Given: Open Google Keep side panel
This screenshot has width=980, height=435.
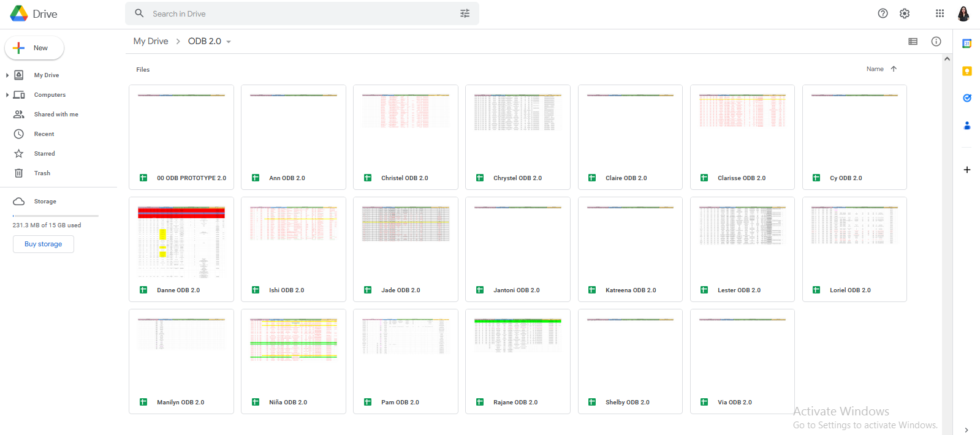Looking at the screenshot, I should click(967, 71).
